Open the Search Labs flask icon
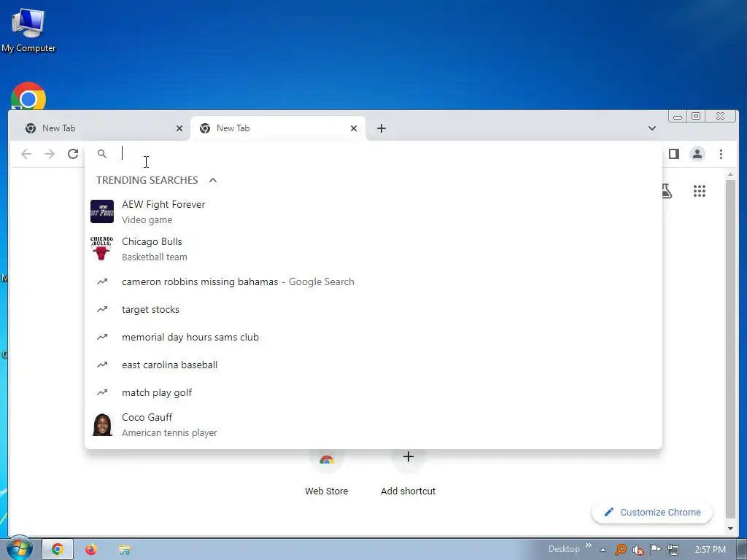747x560 pixels. [667, 192]
